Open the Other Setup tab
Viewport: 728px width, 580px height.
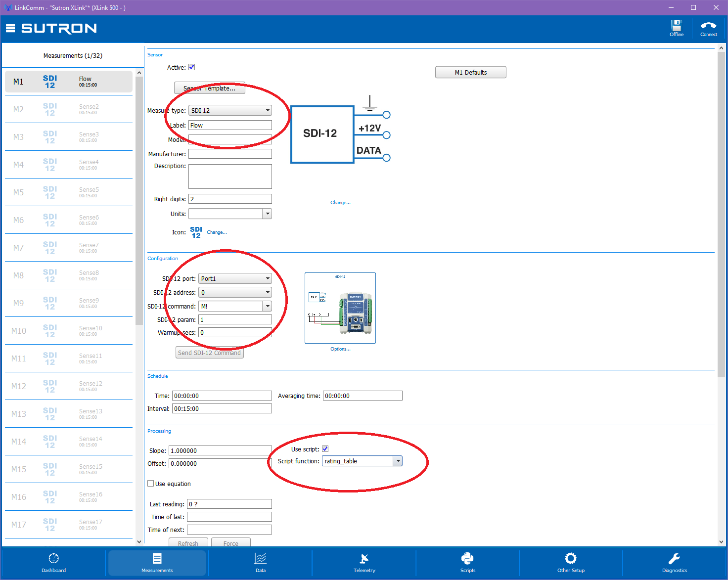click(x=571, y=563)
